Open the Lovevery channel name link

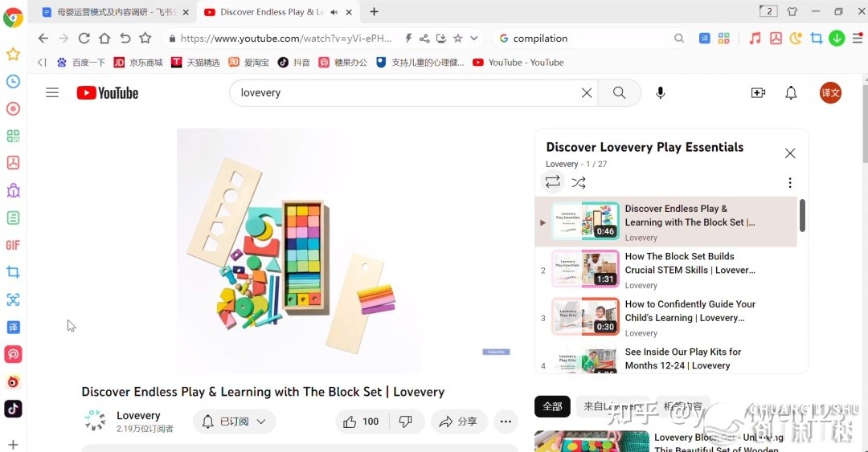click(x=138, y=416)
